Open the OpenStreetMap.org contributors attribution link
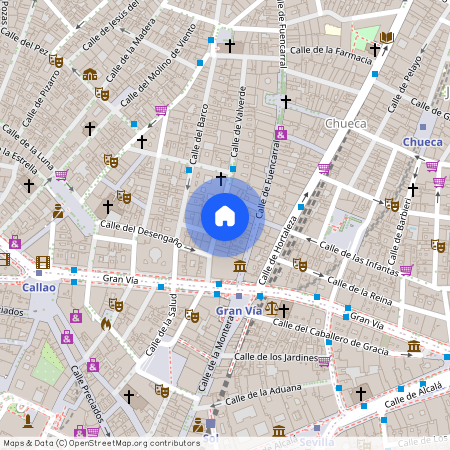The width and height of the screenshot is (450, 450). point(134,443)
